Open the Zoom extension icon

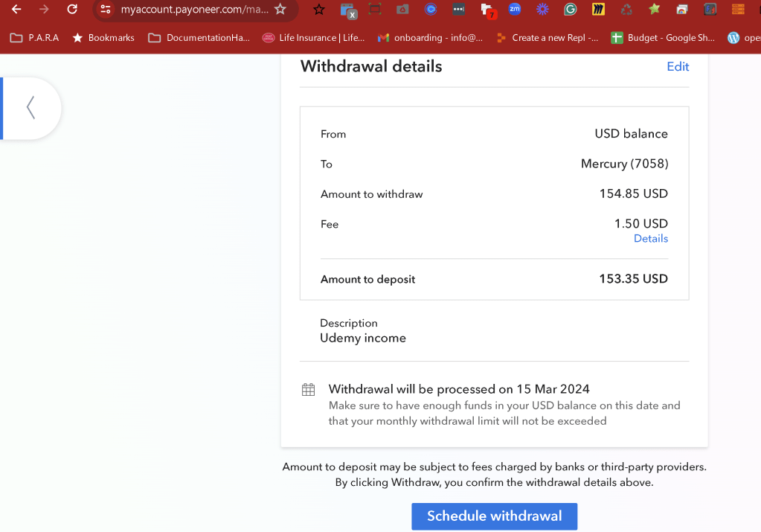click(515, 9)
